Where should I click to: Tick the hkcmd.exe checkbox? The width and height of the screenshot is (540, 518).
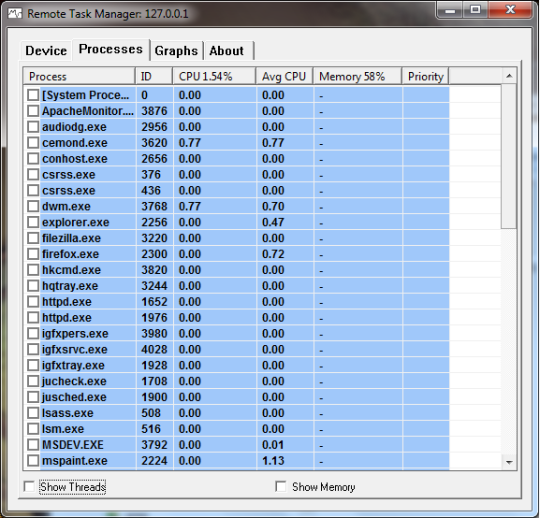[x=33, y=270]
